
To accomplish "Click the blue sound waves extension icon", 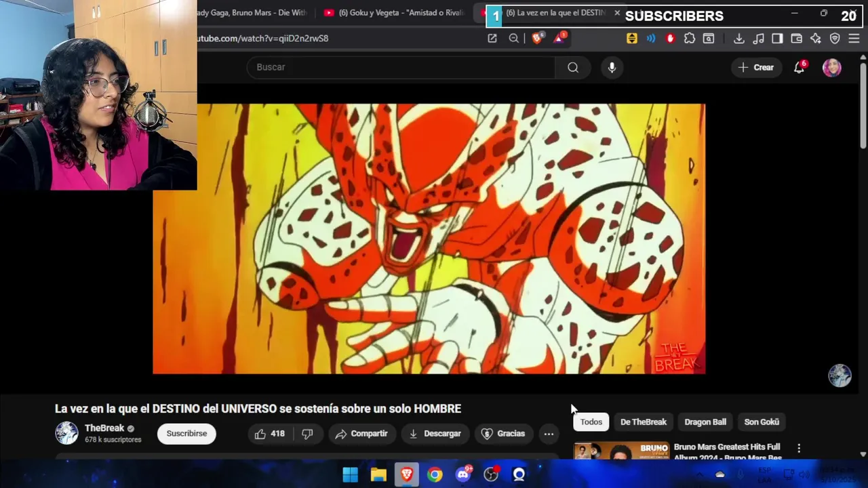I will (x=651, y=39).
